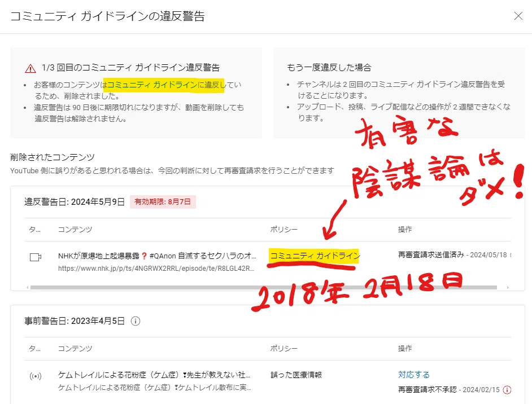Screen dimensions: 532x404
Task: Click the video camera icon in NHK row
Action: [x=36, y=257]
